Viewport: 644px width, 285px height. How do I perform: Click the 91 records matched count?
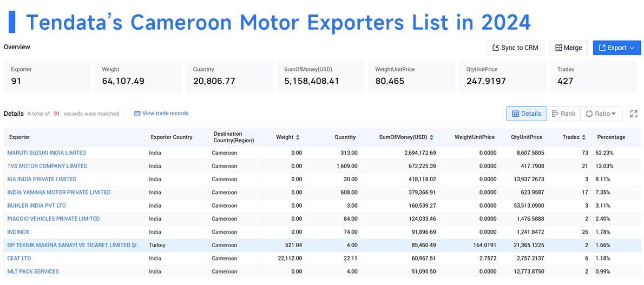[x=57, y=114]
